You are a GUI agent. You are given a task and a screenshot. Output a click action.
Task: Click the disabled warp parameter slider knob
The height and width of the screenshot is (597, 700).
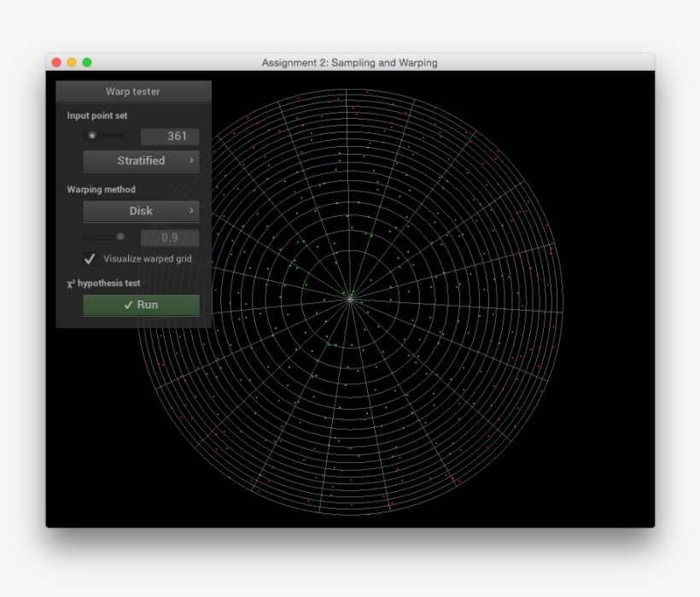pos(120,237)
